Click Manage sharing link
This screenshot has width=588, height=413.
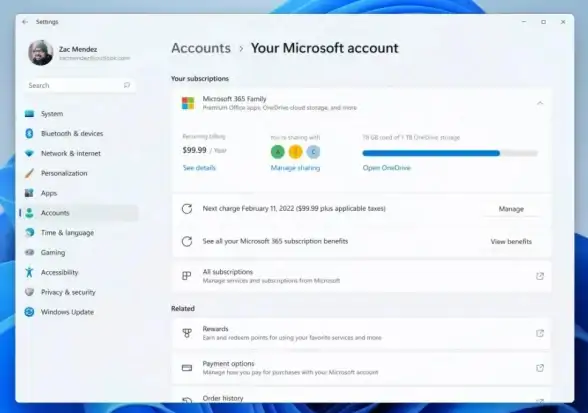tap(296, 168)
